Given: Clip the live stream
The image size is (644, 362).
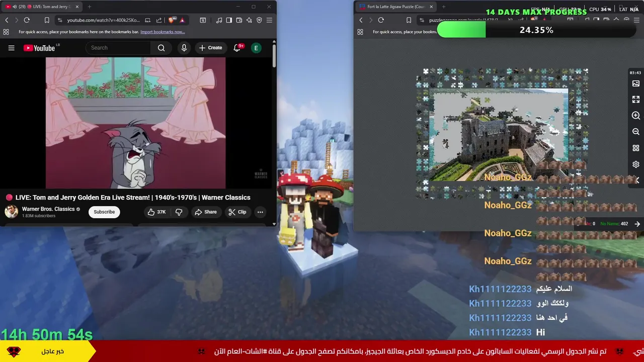Looking at the screenshot, I should click(x=237, y=212).
